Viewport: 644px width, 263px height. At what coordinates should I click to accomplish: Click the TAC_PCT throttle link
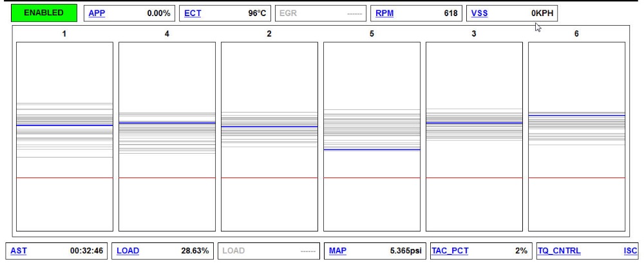pos(450,251)
